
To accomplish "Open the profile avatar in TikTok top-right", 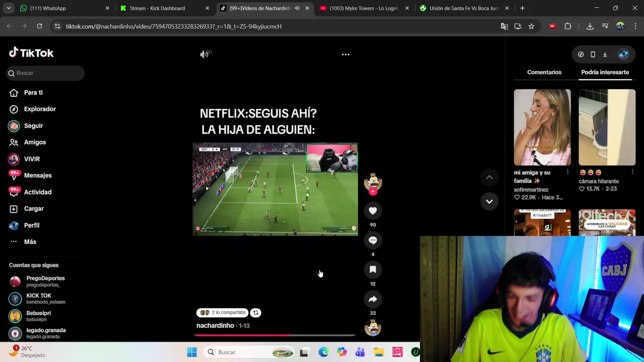I will click(x=623, y=54).
